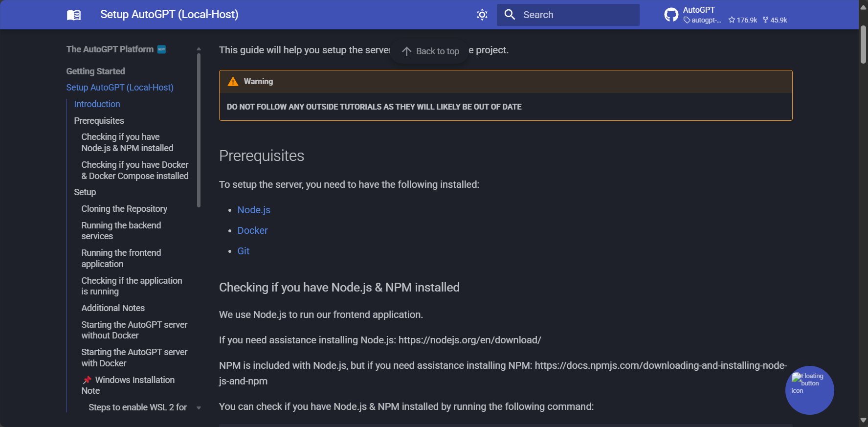Click the search magnifier icon

click(x=510, y=15)
